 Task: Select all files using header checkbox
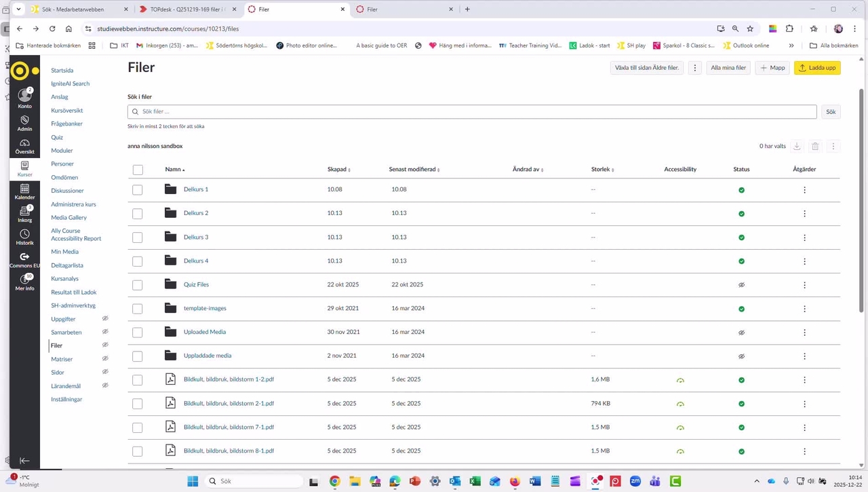[138, 170]
